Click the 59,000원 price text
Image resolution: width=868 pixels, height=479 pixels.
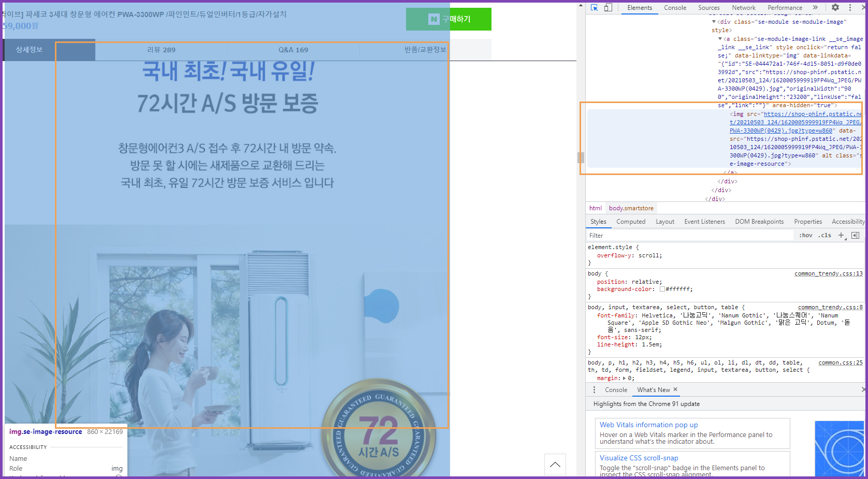tap(21, 26)
